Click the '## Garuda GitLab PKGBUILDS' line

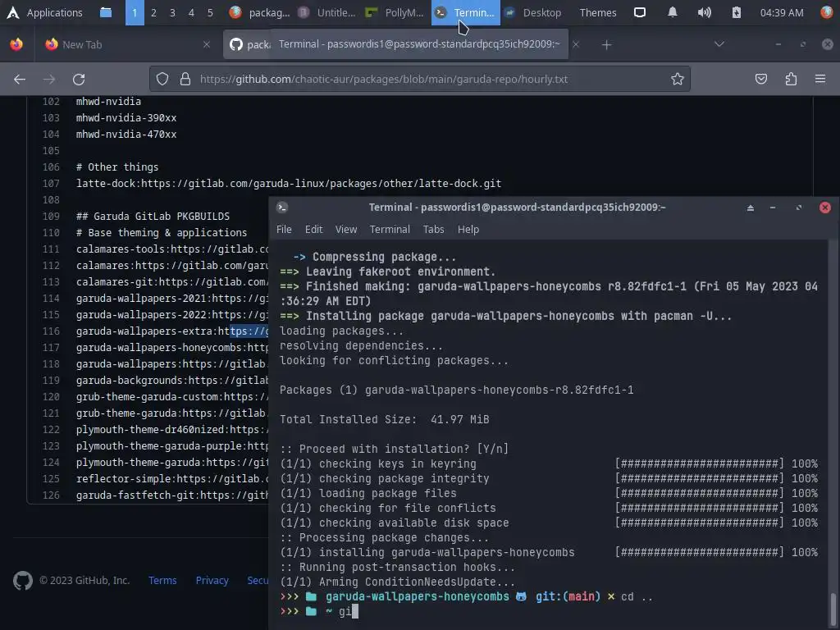click(x=153, y=217)
